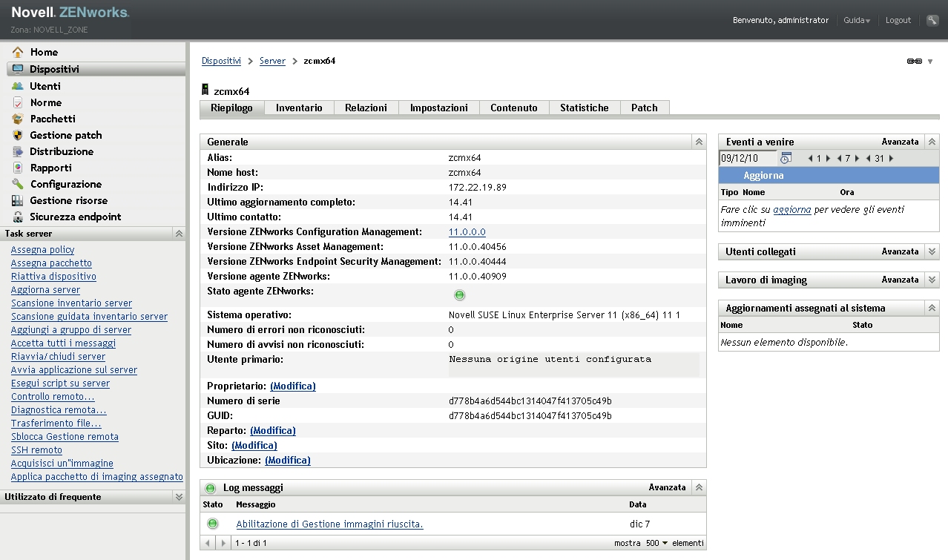
Task: Open the 500 items-per-page dropdown
Action: coord(656,544)
